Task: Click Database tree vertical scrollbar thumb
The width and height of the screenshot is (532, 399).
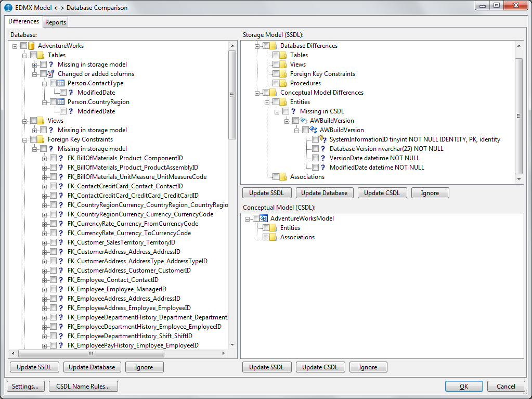Action: (x=232, y=95)
